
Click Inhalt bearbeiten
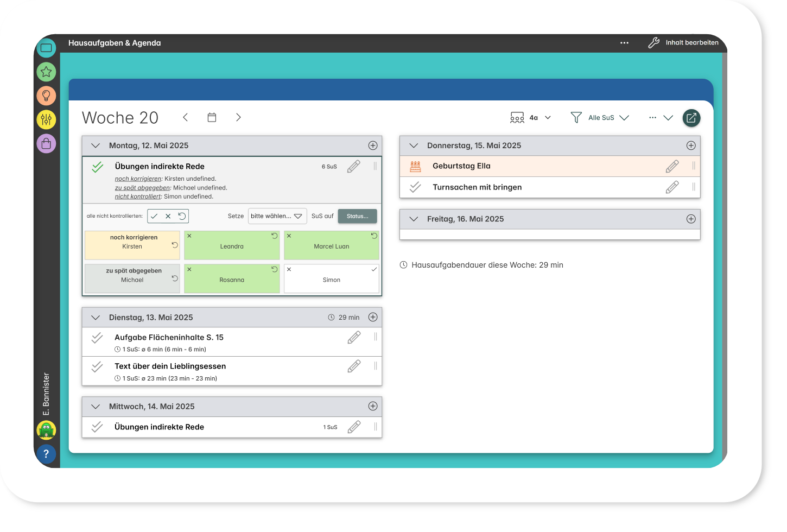(x=684, y=43)
